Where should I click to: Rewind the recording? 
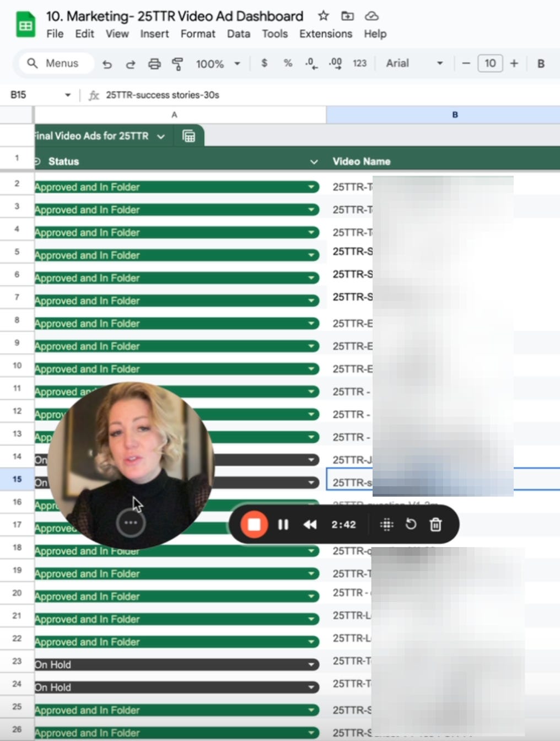pos(310,524)
